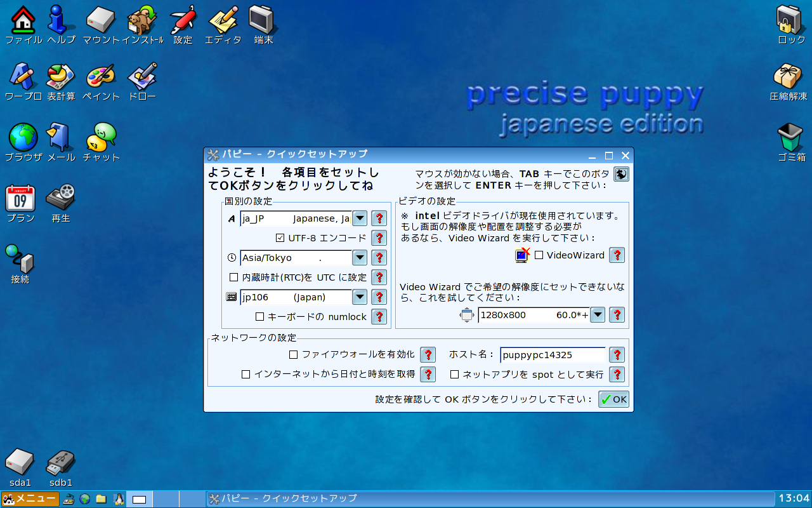Click the taskbar penguin icon
This screenshot has width=812, height=508.
(x=117, y=499)
